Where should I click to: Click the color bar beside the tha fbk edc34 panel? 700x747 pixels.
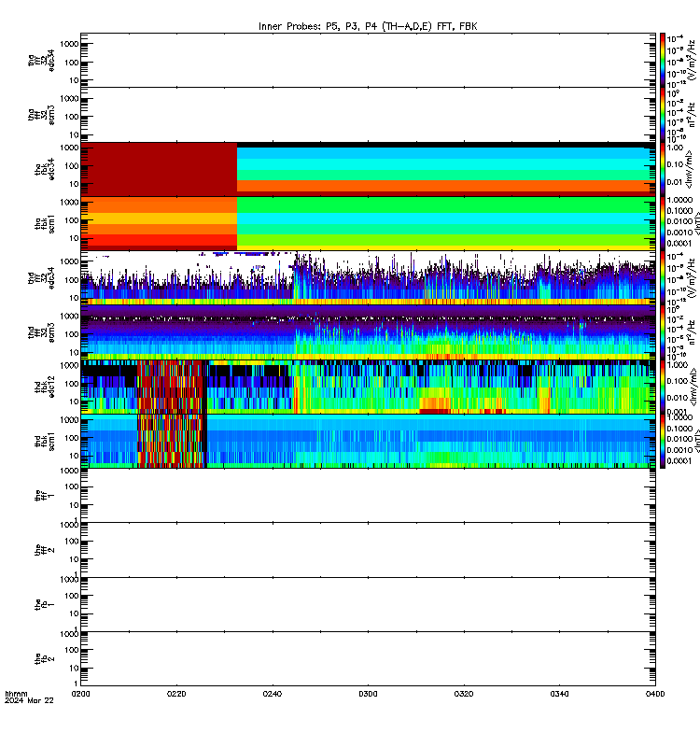[663, 169]
